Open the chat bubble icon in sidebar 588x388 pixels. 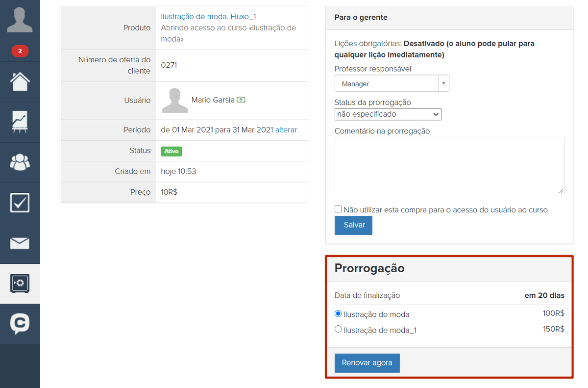pos(20,324)
